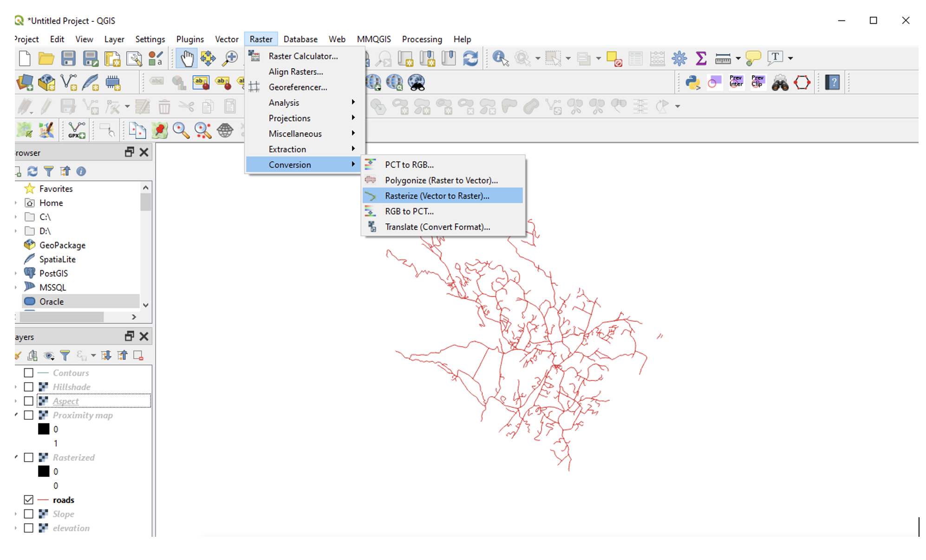Show the Rasterized layer via checkbox
The image size is (926, 560).
[29, 457]
